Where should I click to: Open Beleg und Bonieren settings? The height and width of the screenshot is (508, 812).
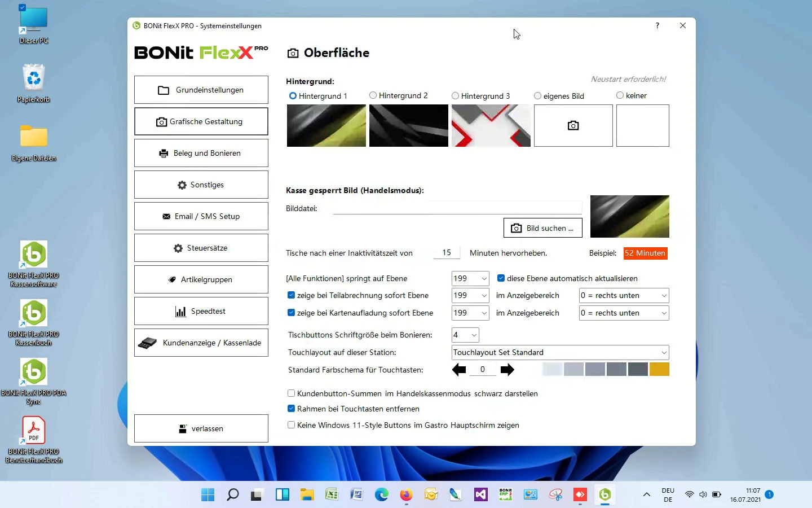pyautogui.click(x=201, y=153)
